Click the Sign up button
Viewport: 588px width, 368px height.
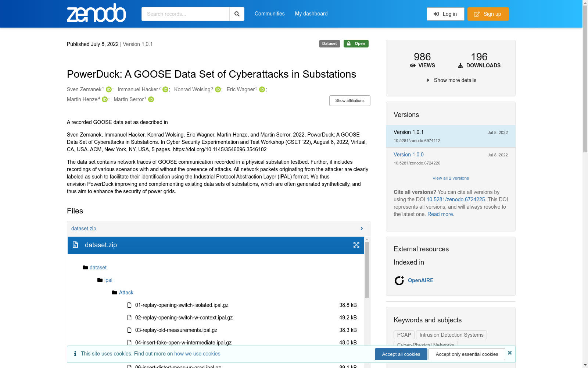[x=488, y=14]
